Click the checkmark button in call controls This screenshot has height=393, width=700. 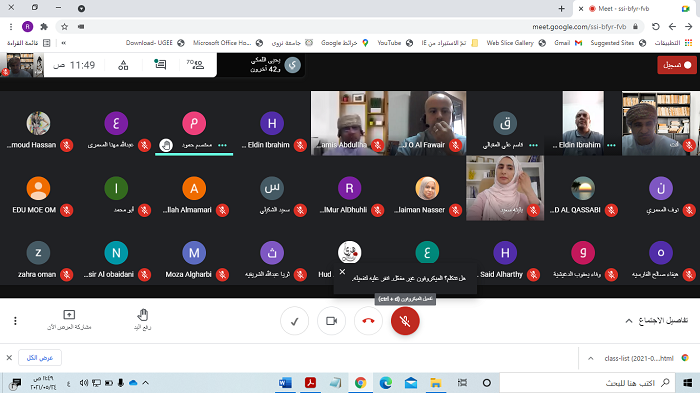coord(294,321)
